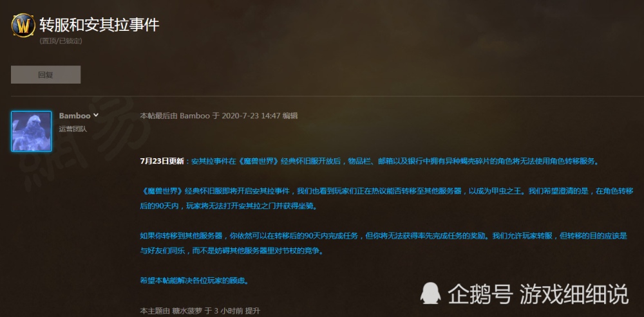Click the 3 小时前 提升 bump note
The image size is (644, 317).
click(x=237, y=311)
